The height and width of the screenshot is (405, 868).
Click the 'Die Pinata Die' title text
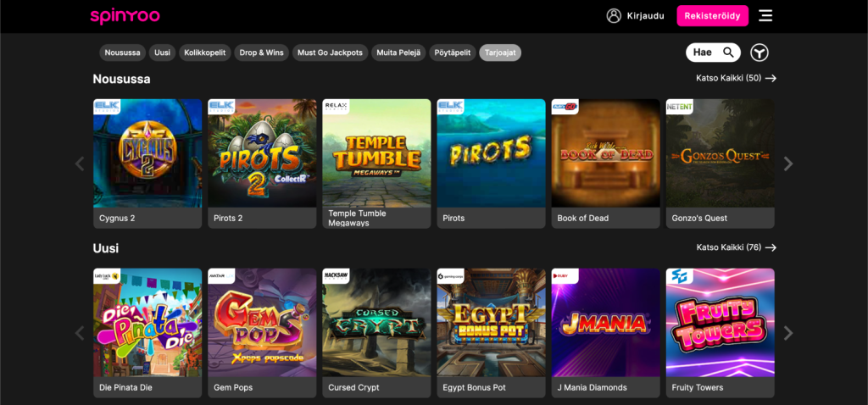[x=125, y=387]
